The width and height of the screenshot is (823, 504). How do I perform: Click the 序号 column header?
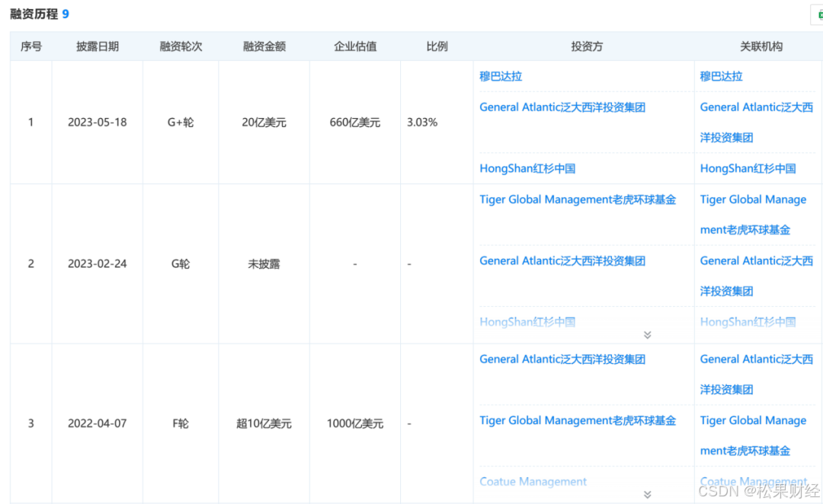coord(31,46)
